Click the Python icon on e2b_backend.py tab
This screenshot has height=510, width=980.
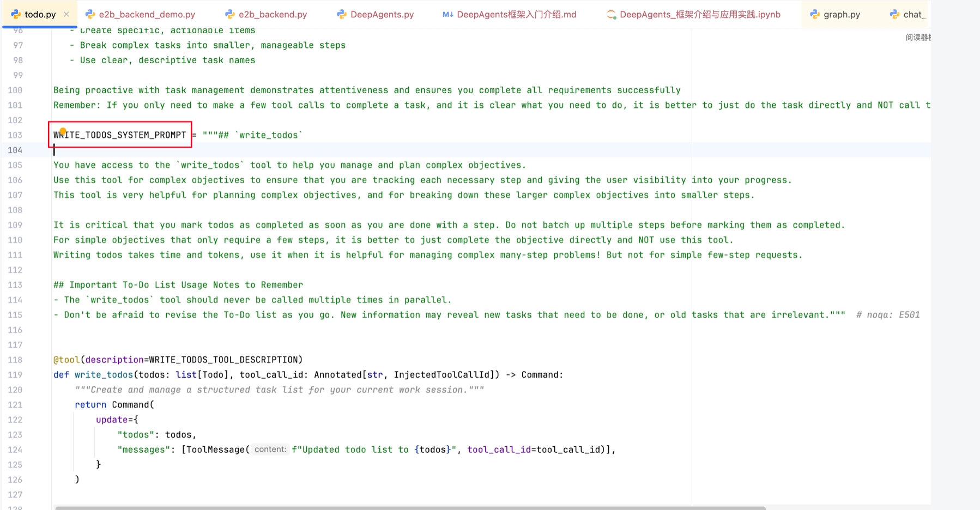coord(230,14)
